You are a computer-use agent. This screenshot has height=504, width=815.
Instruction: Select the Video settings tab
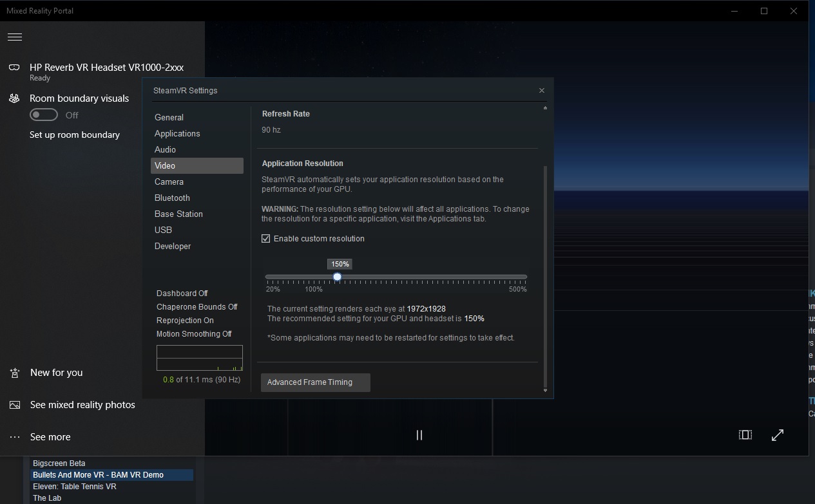pyautogui.click(x=197, y=165)
